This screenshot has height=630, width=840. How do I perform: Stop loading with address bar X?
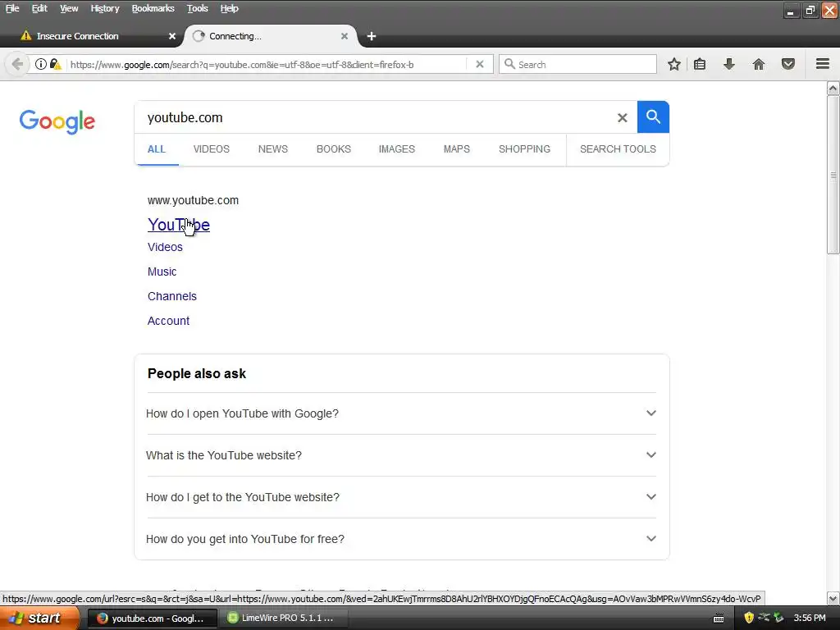[480, 64]
